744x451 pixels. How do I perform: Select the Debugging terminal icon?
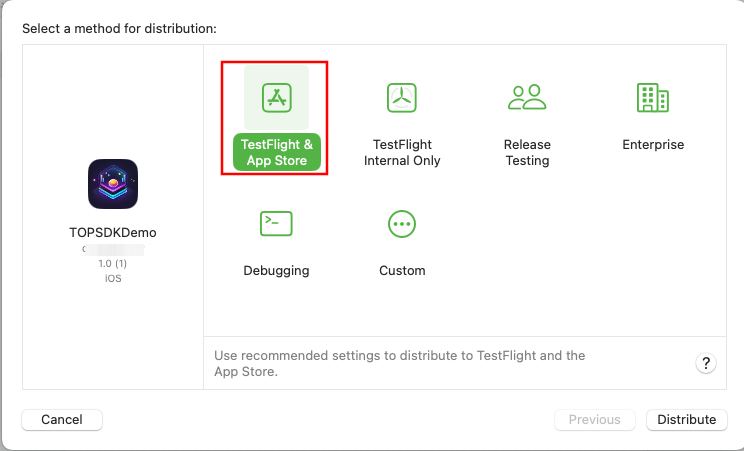click(x=276, y=224)
